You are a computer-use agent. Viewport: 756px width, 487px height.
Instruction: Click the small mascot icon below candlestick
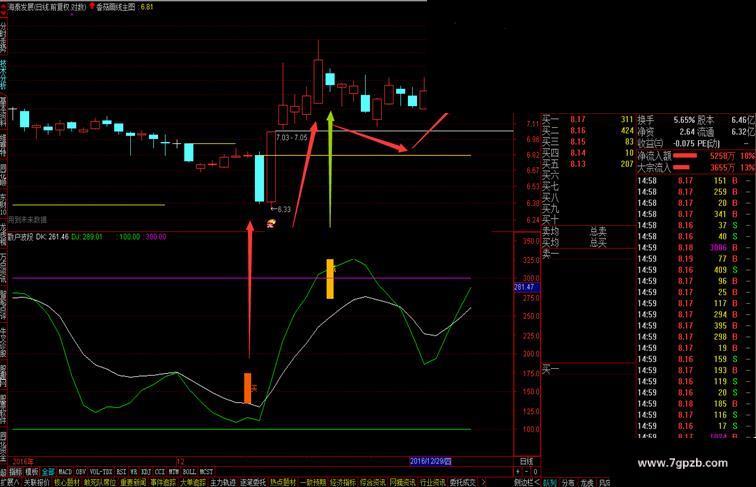271,223
